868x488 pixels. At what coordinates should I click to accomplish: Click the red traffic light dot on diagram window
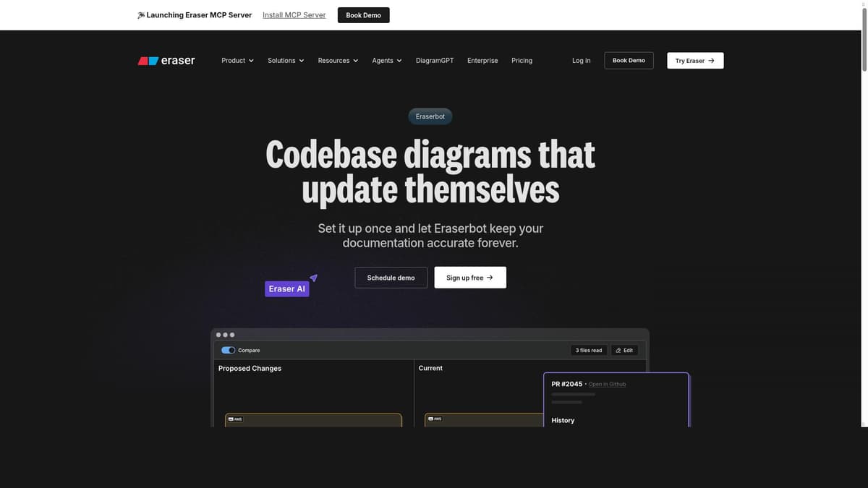218,335
